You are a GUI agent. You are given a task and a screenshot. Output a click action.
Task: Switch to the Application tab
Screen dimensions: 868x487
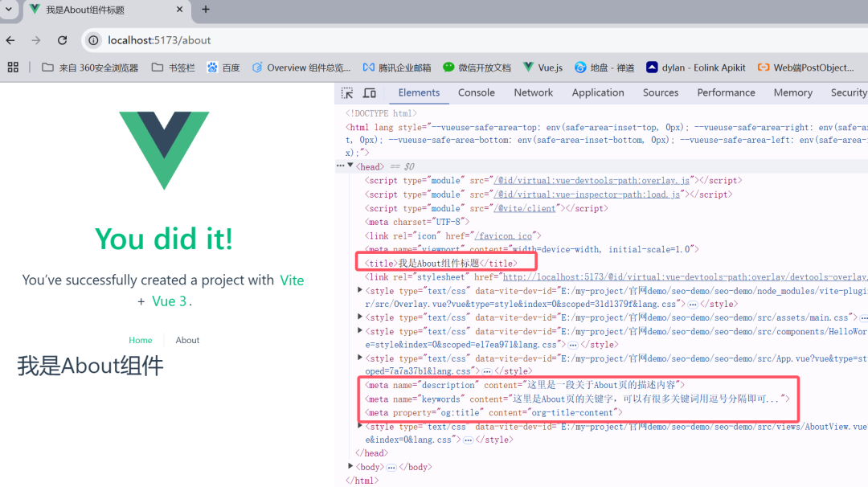click(x=598, y=93)
